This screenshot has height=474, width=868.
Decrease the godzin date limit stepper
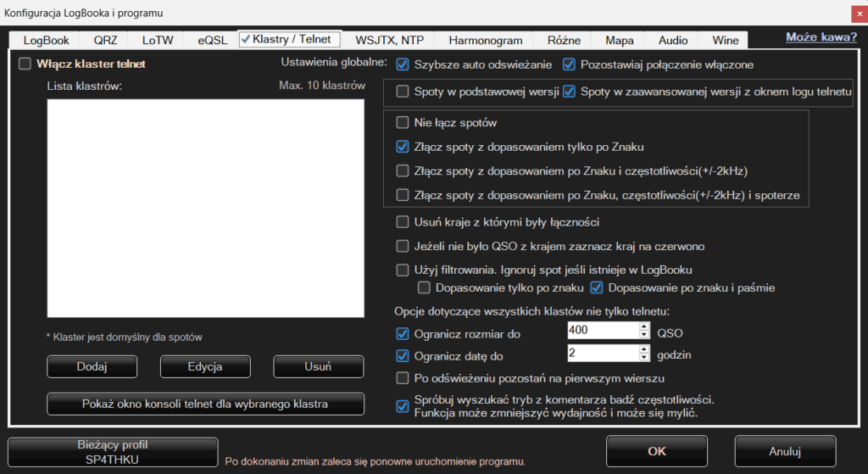click(644, 357)
